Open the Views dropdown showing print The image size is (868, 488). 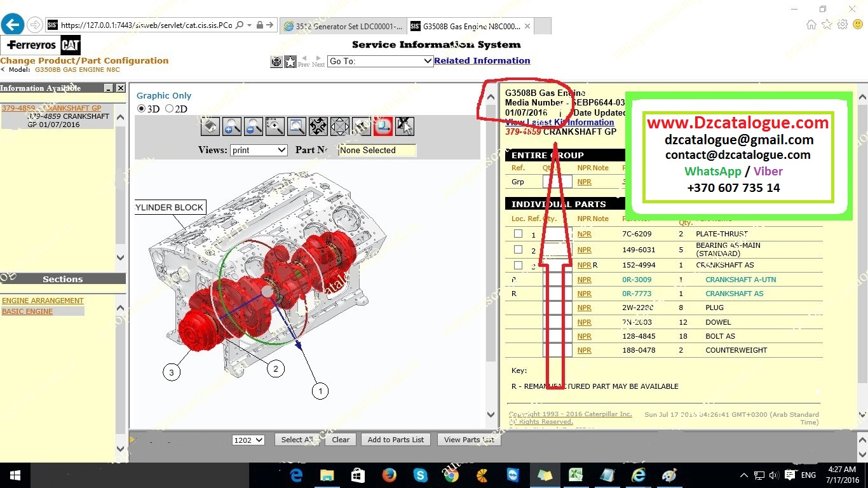259,150
